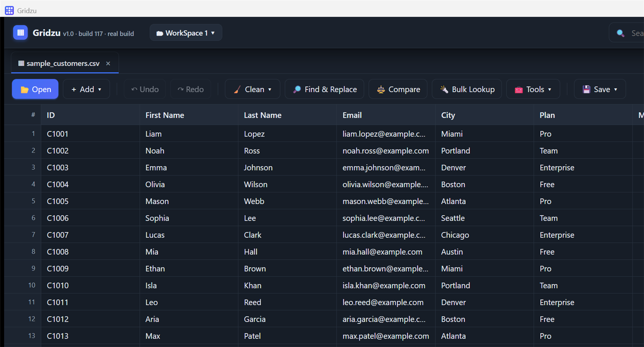Click the Tools toolbox icon
The height and width of the screenshot is (347, 644).
(x=519, y=89)
